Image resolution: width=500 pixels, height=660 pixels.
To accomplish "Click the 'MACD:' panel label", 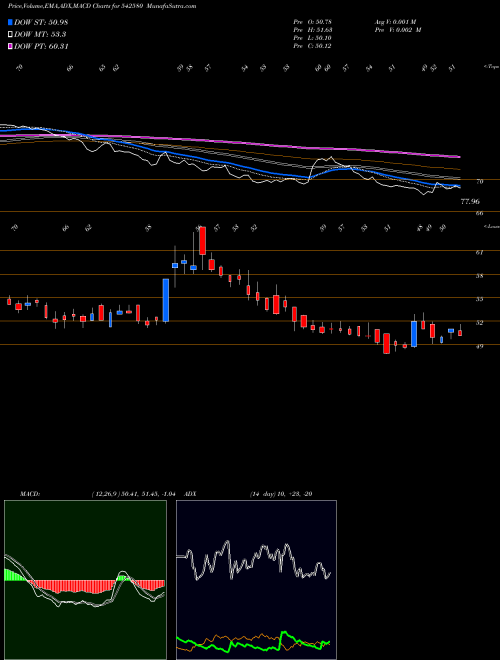I will point(29,494).
